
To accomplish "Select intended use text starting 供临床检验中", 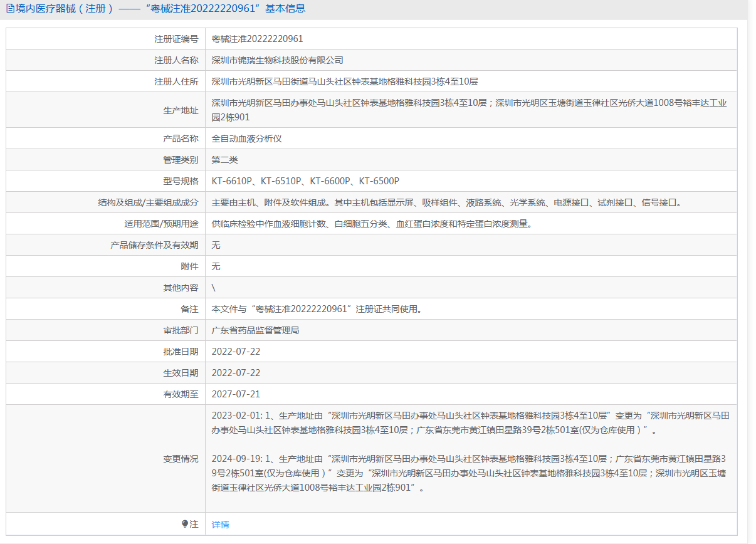I will pos(372,224).
